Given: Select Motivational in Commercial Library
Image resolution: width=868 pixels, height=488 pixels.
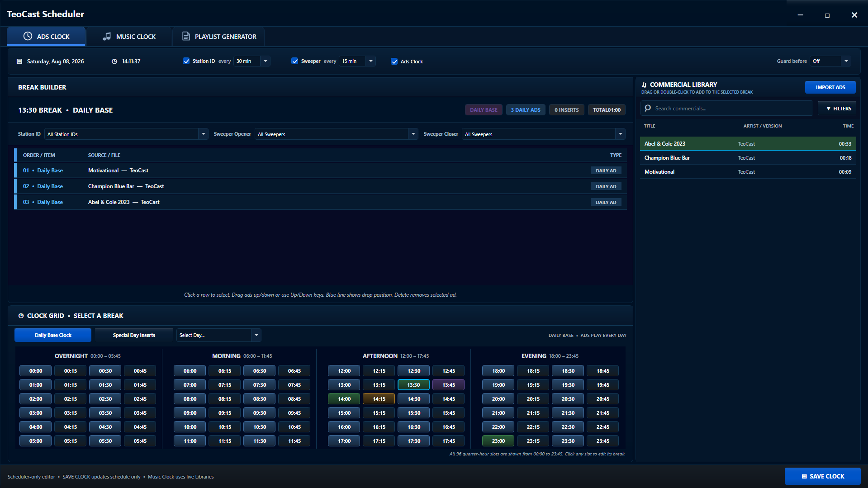Looking at the screenshot, I should [748, 172].
